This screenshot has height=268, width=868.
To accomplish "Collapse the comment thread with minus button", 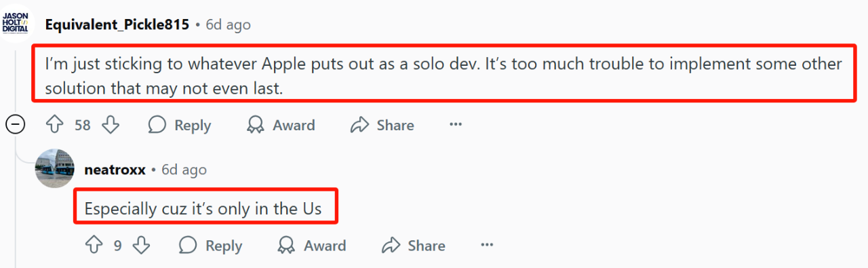I will tap(16, 125).
